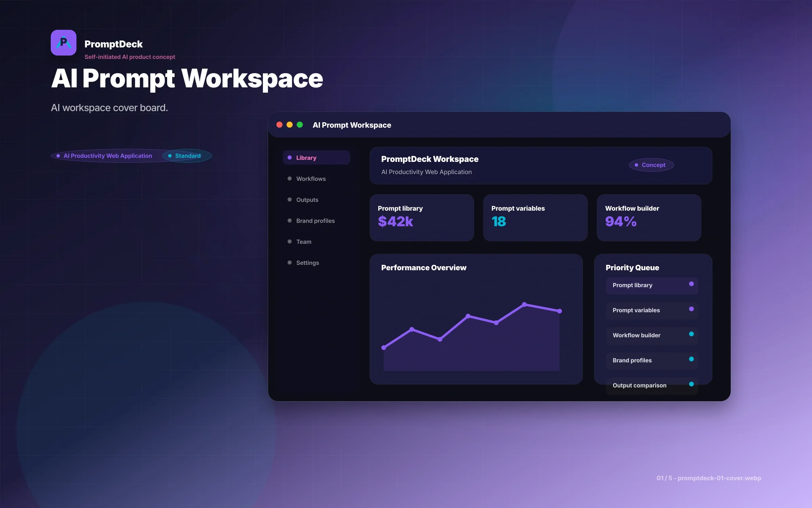Open the Workflow builder 94% card

(649, 218)
